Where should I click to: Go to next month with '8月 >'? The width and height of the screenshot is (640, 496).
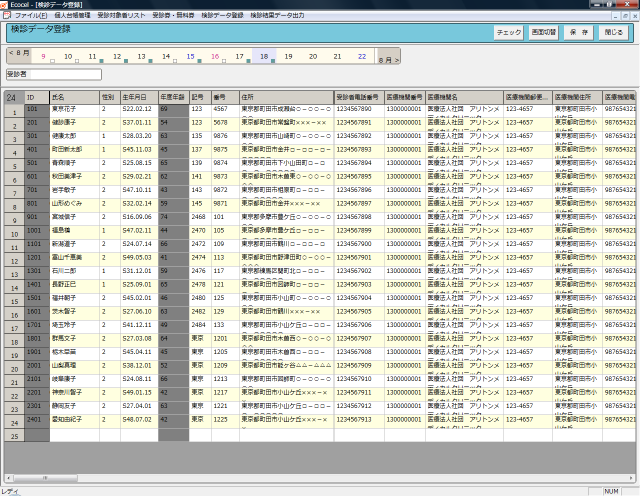tap(388, 60)
